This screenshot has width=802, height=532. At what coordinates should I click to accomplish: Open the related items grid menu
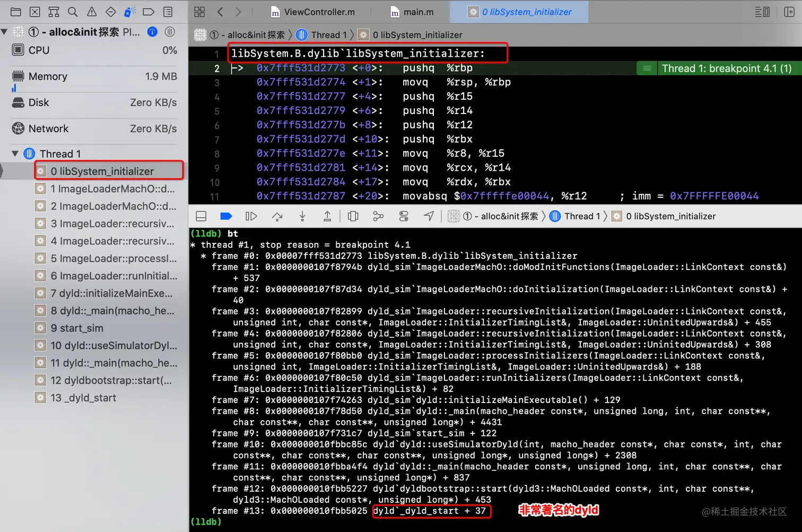(199, 12)
